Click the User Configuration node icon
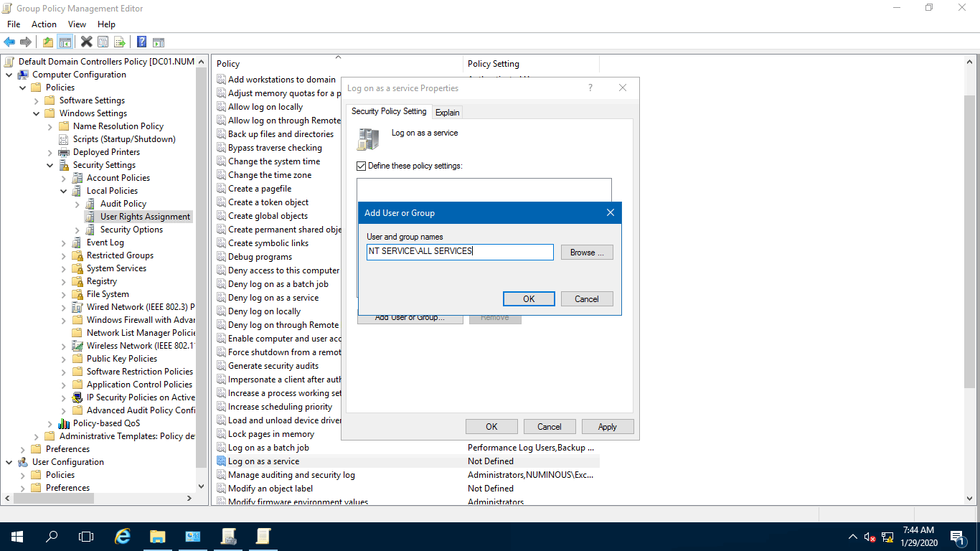 [23, 462]
